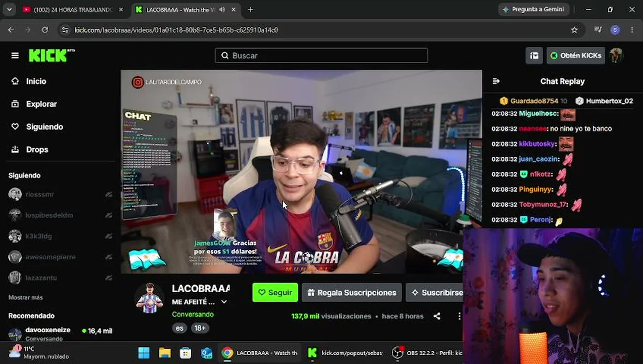The height and width of the screenshot is (364, 643).
Task: Open the LACOBRAAA channel avatar
Action: (150, 298)
